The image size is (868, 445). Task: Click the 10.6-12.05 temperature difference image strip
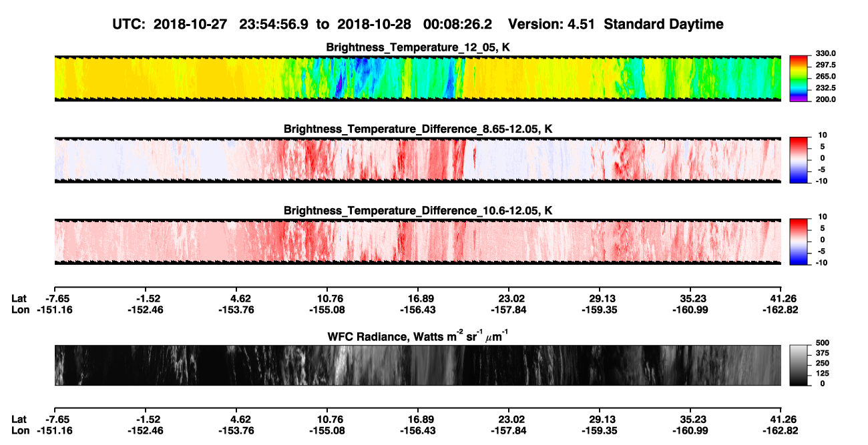coord(417,242)
